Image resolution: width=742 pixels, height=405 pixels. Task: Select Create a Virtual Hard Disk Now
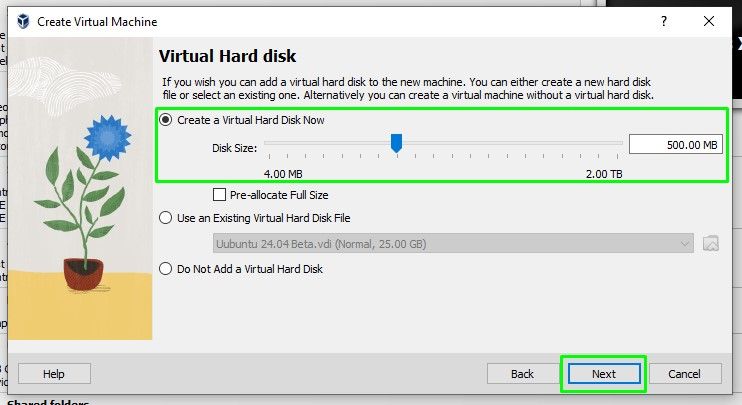point(166,120)
